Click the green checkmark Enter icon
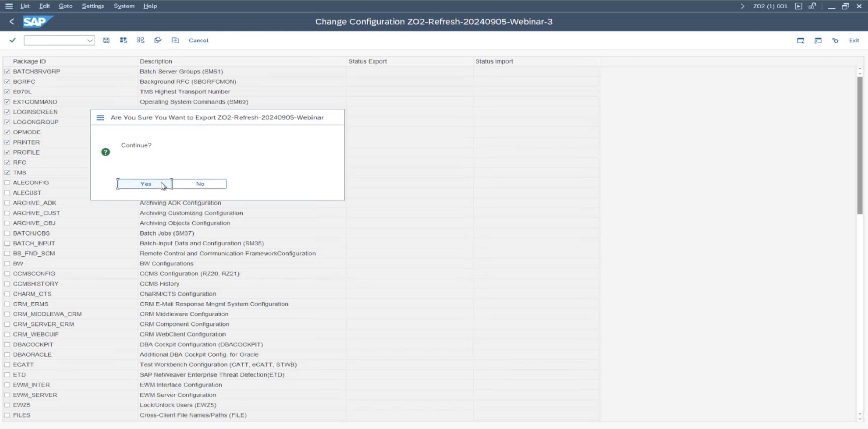Screen dimensions: 868x429 point(13,40)
